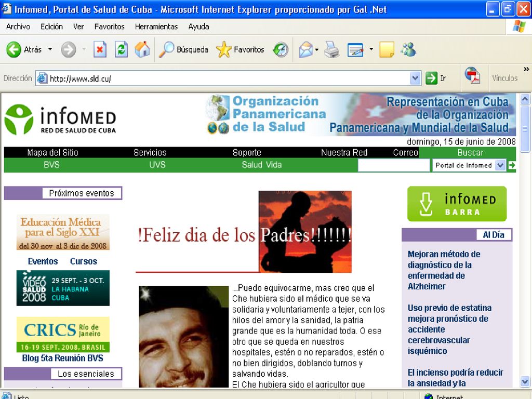Click the Windows flag logo

pyautogui.click(x=519, y=26)
